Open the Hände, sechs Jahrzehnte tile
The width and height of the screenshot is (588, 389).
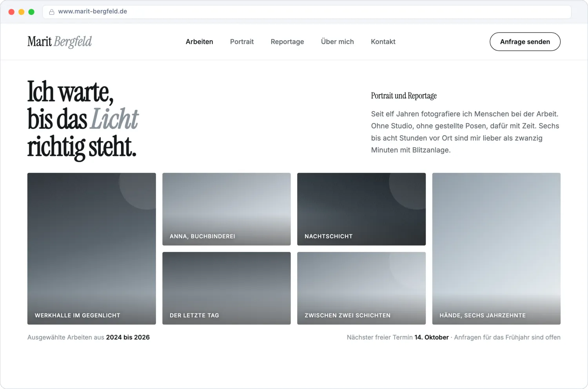coord(496,249)
